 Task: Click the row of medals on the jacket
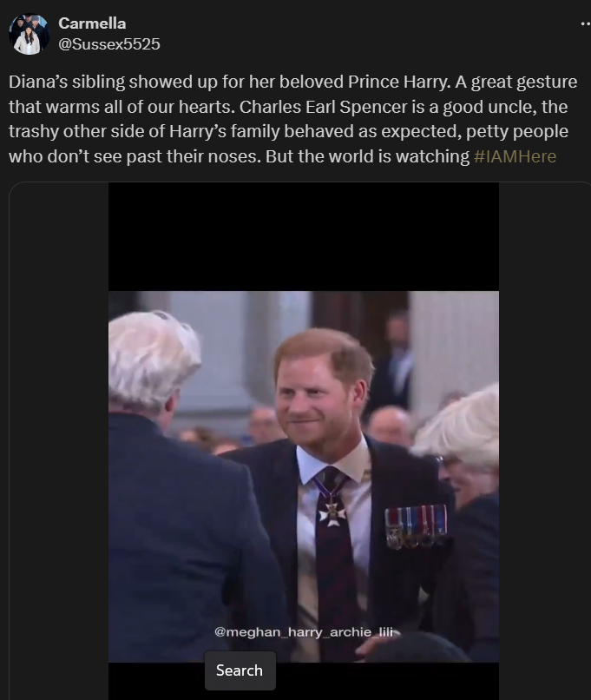tap(416, 526)
